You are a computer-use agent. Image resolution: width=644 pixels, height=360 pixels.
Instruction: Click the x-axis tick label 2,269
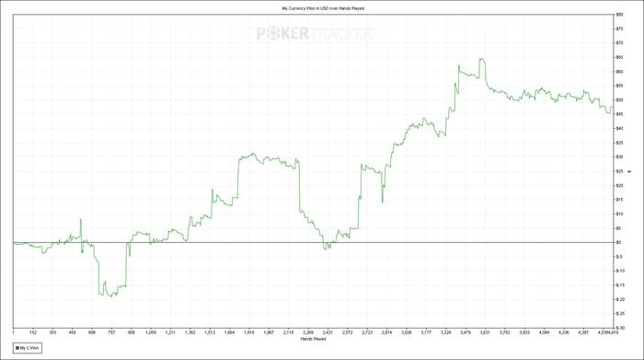click(x=308, y=332)
